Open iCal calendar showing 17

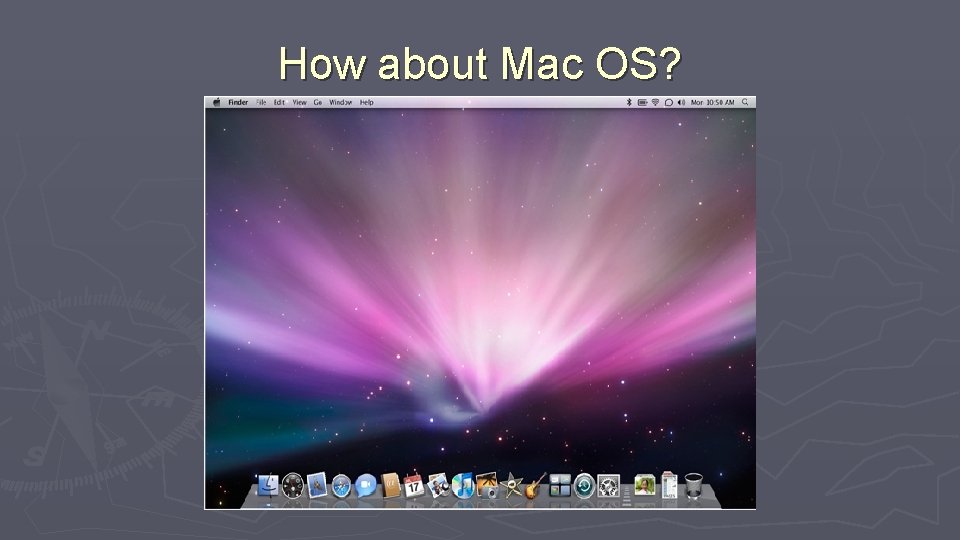point(414,486)
